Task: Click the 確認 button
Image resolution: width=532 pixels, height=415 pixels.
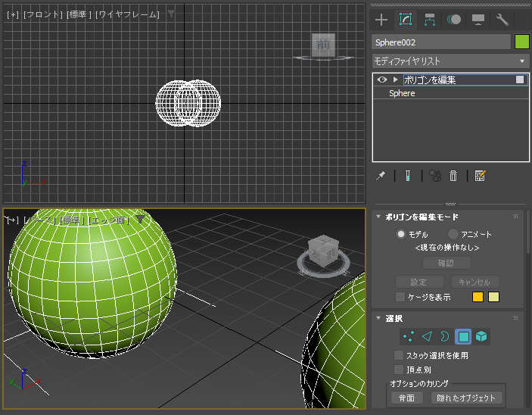Action: point(446,264)
